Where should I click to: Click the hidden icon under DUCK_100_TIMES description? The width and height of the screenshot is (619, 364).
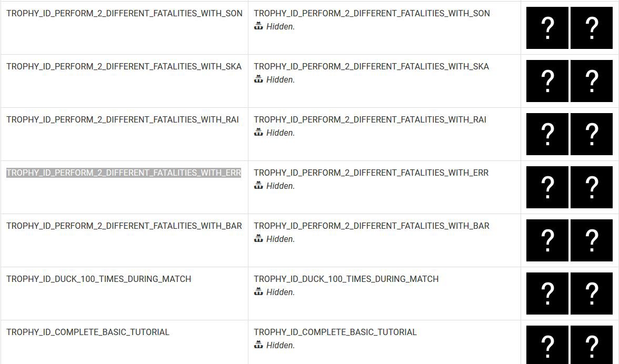[258, 292]
